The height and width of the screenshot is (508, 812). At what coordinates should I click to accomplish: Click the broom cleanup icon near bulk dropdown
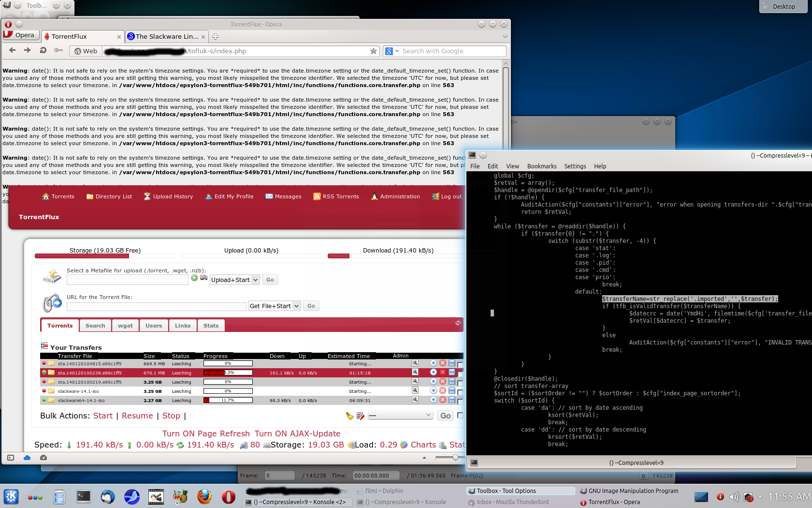(x=350, y=416)
